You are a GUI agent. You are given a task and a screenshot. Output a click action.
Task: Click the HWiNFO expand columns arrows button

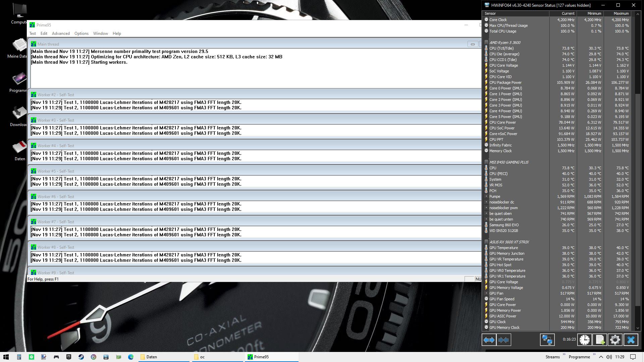[489, 340]
